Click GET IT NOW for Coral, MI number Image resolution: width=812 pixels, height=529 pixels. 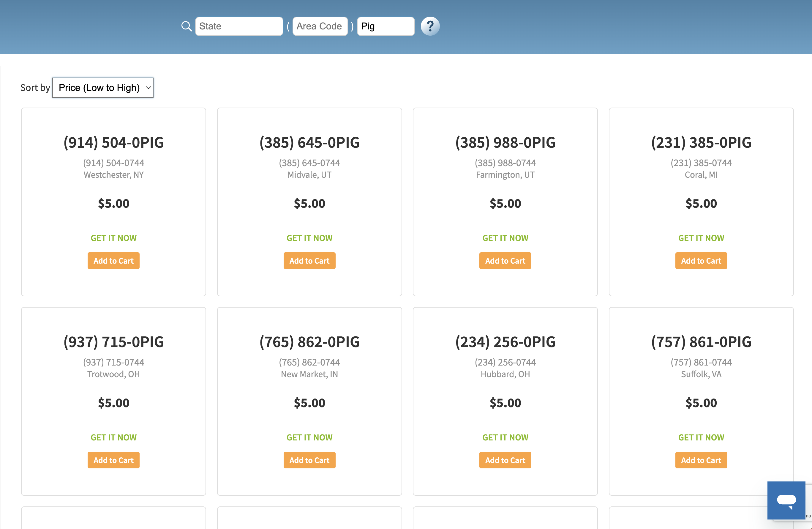[x=701, y=238]
